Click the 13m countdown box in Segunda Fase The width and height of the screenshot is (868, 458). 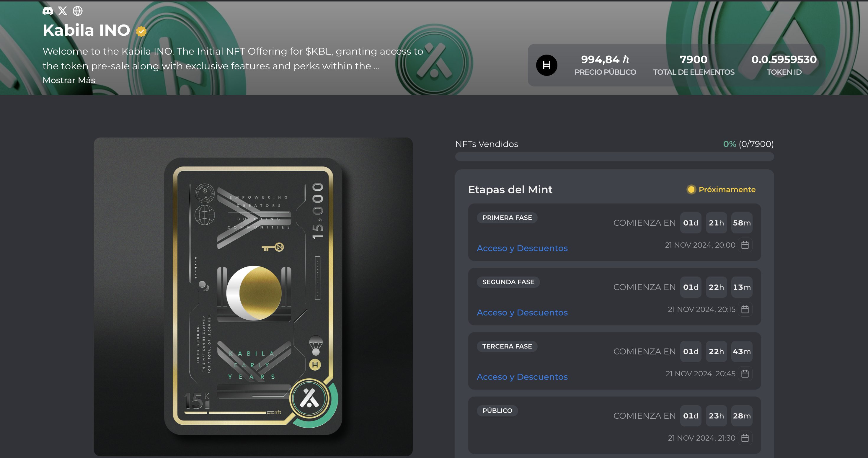pos(742,287)
